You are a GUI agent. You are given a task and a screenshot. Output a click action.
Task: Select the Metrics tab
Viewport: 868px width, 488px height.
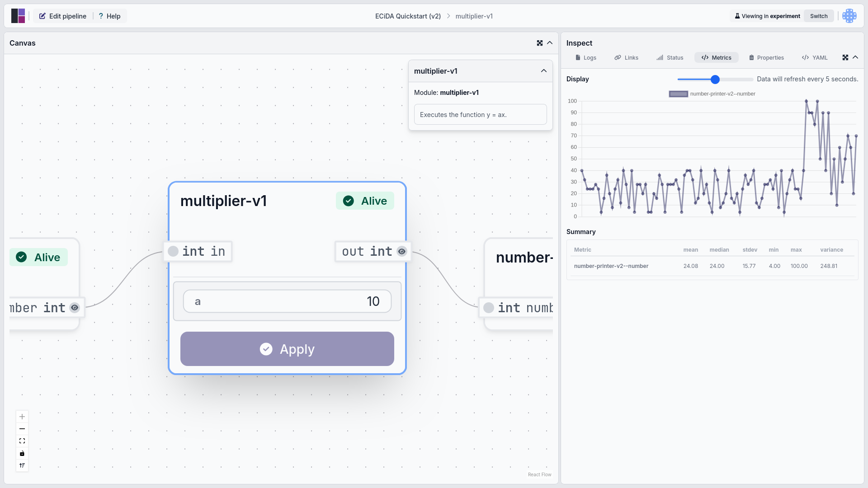pyautogui.click(x=716, y=57)
